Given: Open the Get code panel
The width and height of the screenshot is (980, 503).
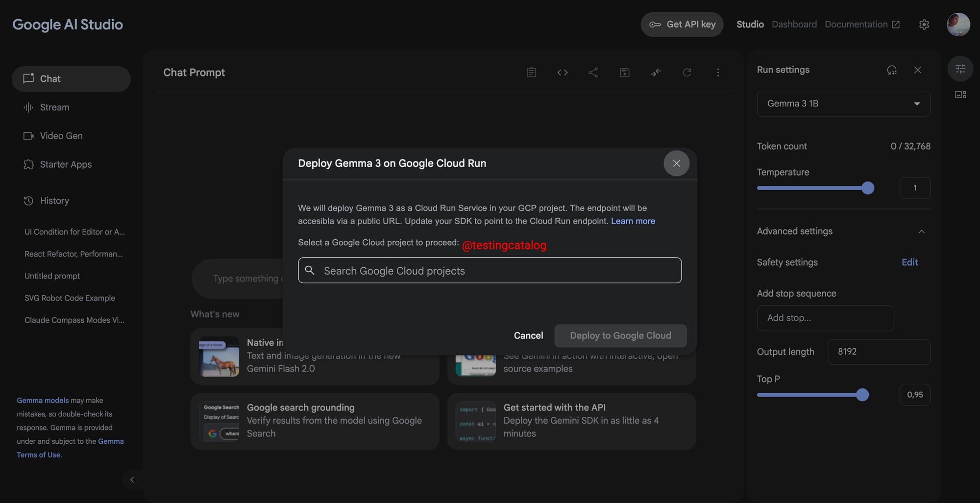Looking at the screenshot, I should point(563,72).
